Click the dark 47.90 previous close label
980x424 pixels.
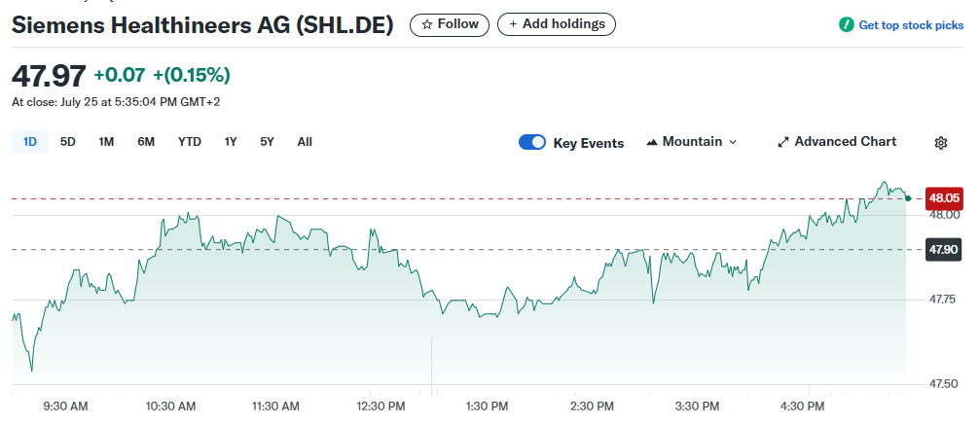[944, 249]
